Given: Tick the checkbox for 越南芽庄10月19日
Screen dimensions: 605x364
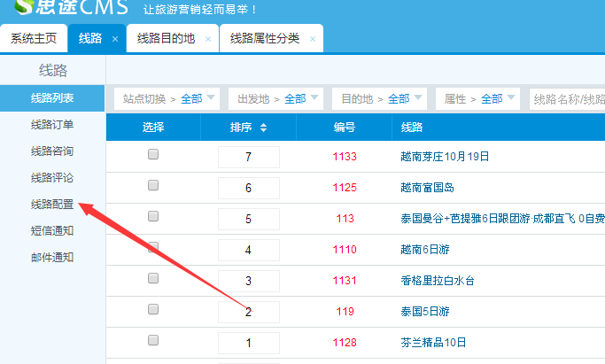Looking at the screenshot, I should point(153,154).
